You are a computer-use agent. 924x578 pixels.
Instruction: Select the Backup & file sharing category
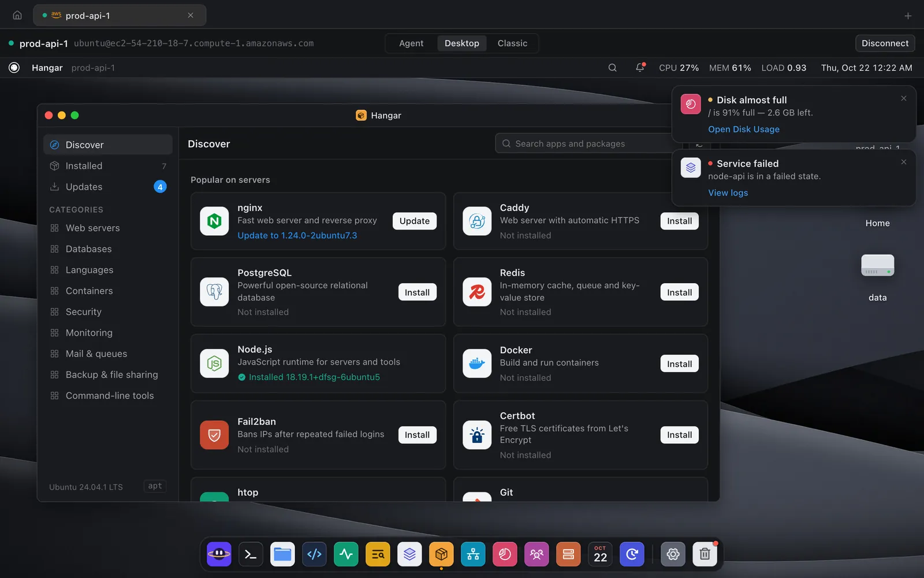(x=108, y=375)
